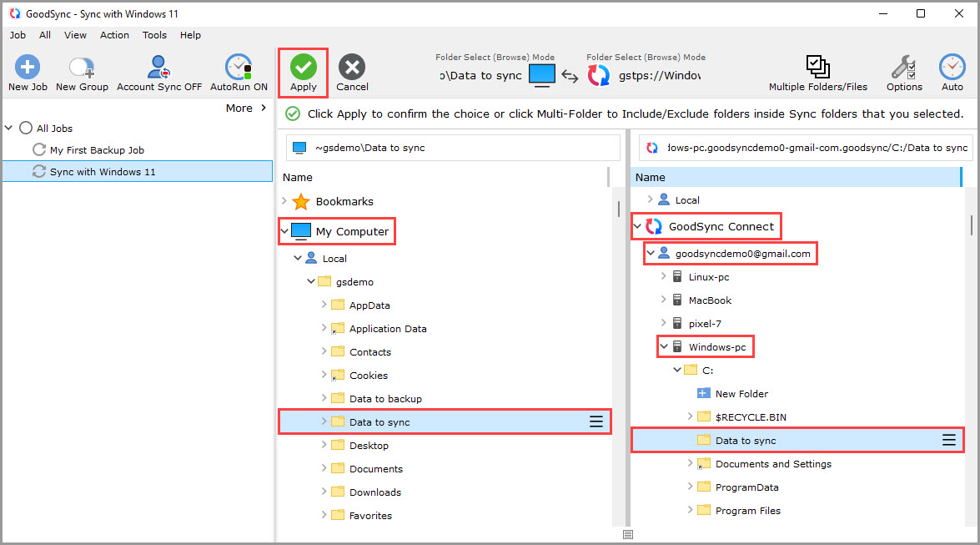Click the New Group icon
The width and height of the screenshot is (980, 545).
[81, 67]
